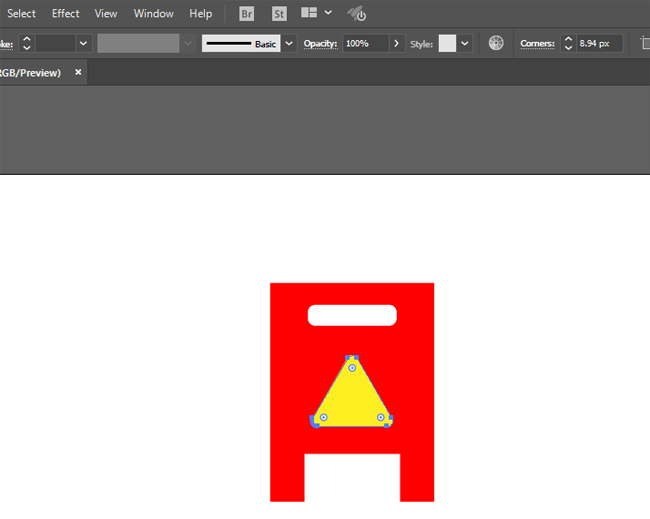This screenshot has width=650, height=519.
Task: Open the Select menu
Action: pos(22,14)
